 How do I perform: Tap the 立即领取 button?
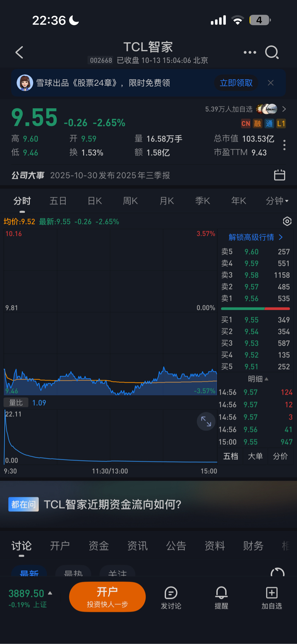tap(236, 83)
